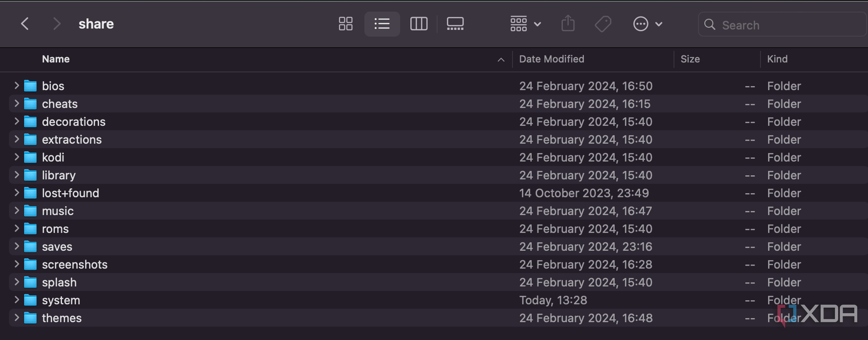The height and width of the screenshot is (340, 868).
Task: Go forward with the right chevron button
Action: point(57,24)
